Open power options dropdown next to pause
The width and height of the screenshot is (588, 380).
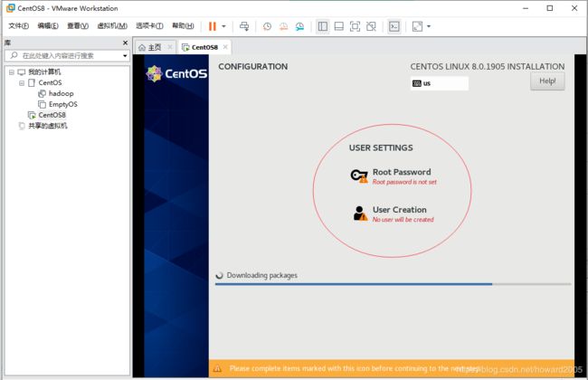pos(223,26)
